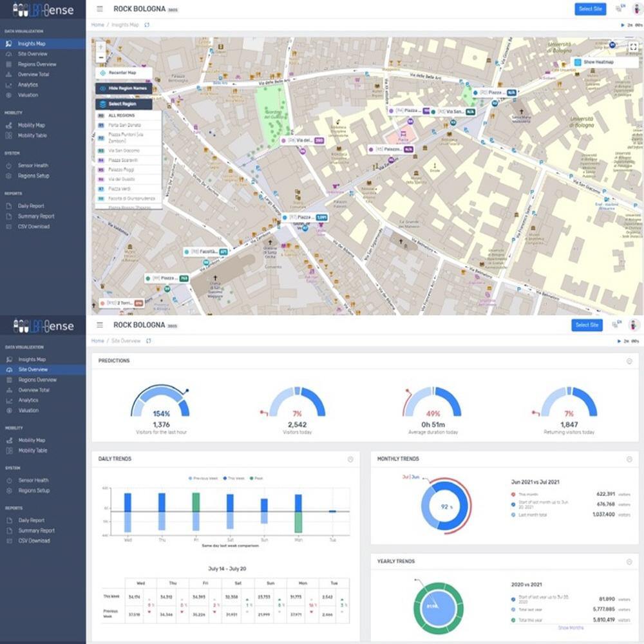Zoom out on the map with minus
The width and height of the screenshot is (644, 644).
[100, 57]
